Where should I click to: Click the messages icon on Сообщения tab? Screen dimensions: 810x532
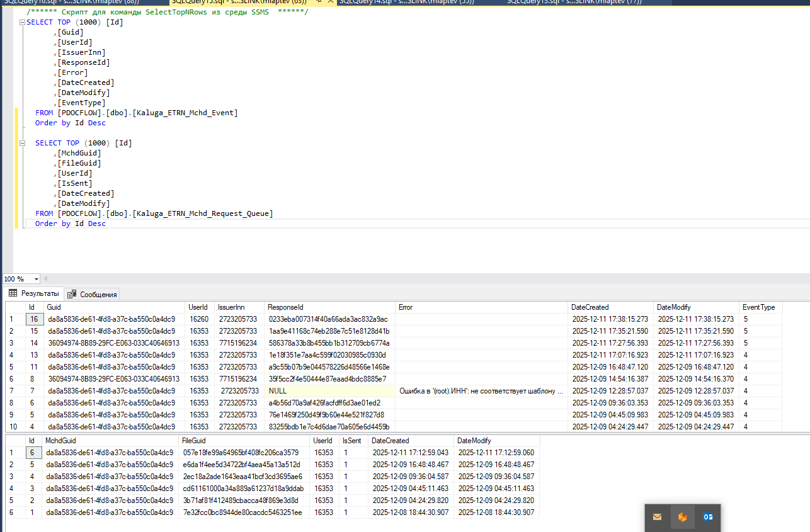coord(72,294)
